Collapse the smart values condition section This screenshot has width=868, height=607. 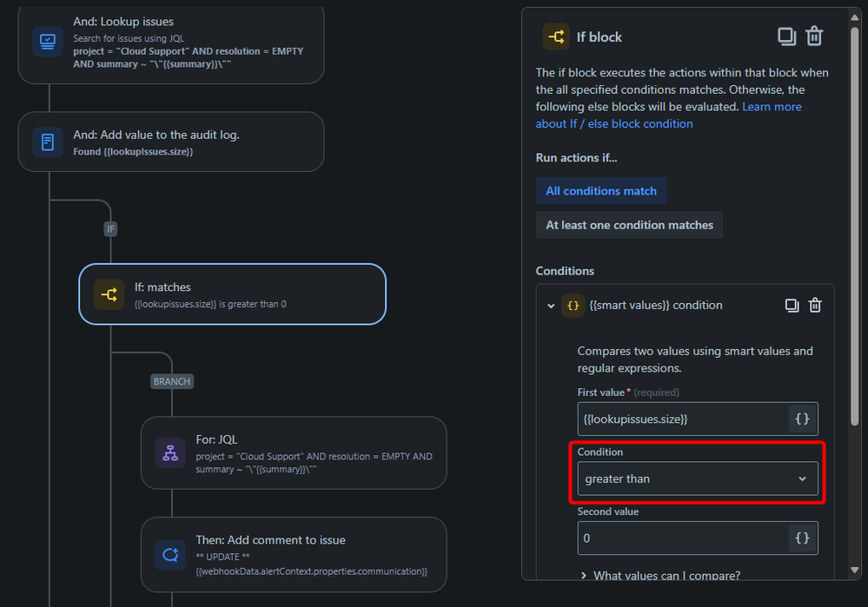click(550, 305)
